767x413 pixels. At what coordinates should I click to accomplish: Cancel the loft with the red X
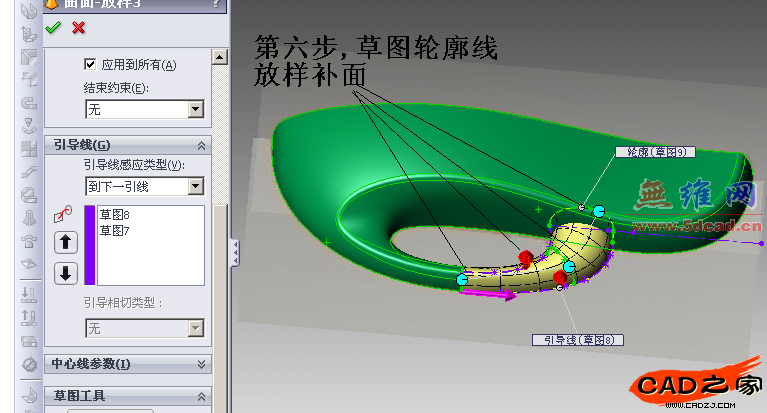78,27
